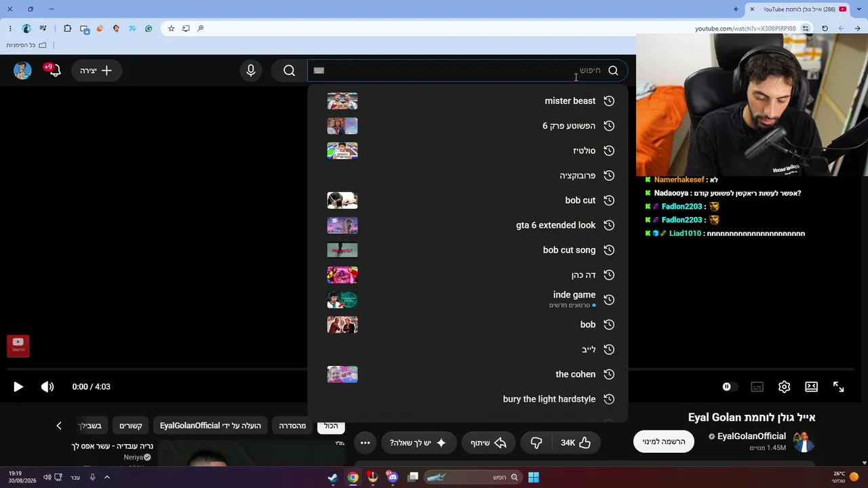Bookmark this page with the star icon
This screenshot has width=868, height=488.
click(172, 28)
